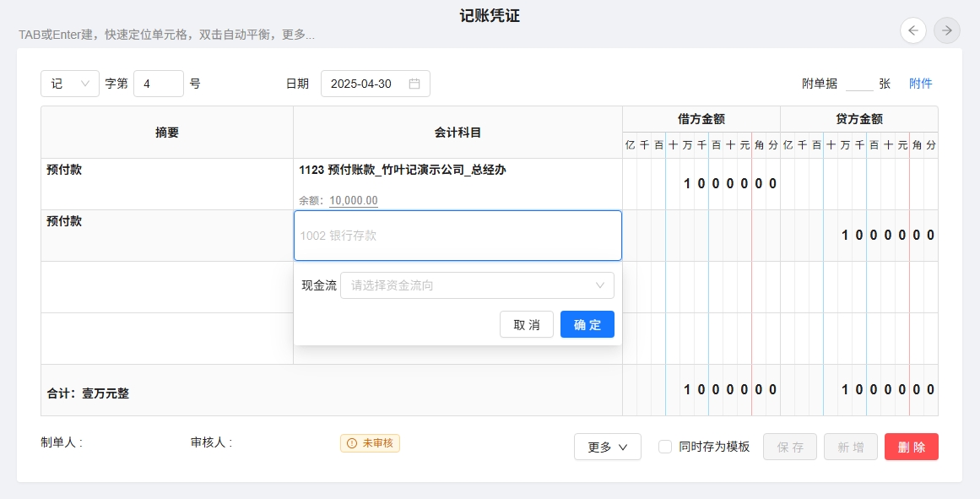Open the 更多 dropdown menu
980x499 pixels.
coord(607,447)
